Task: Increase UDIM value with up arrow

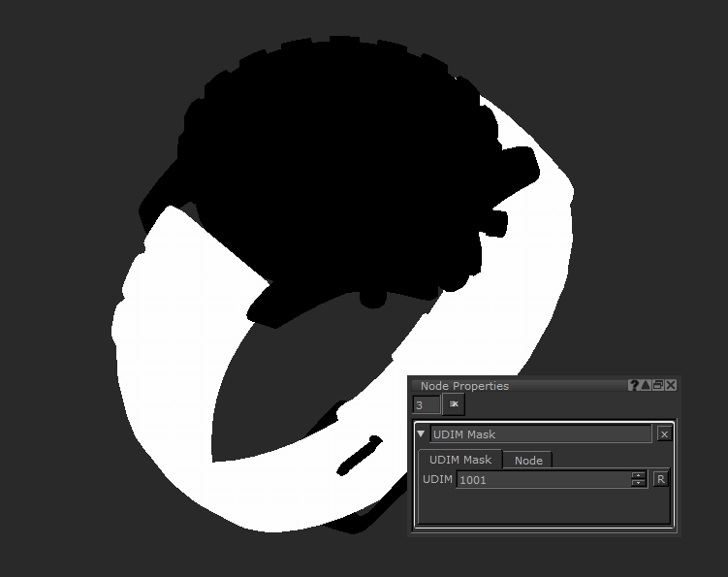Action: tap(638, 476)
